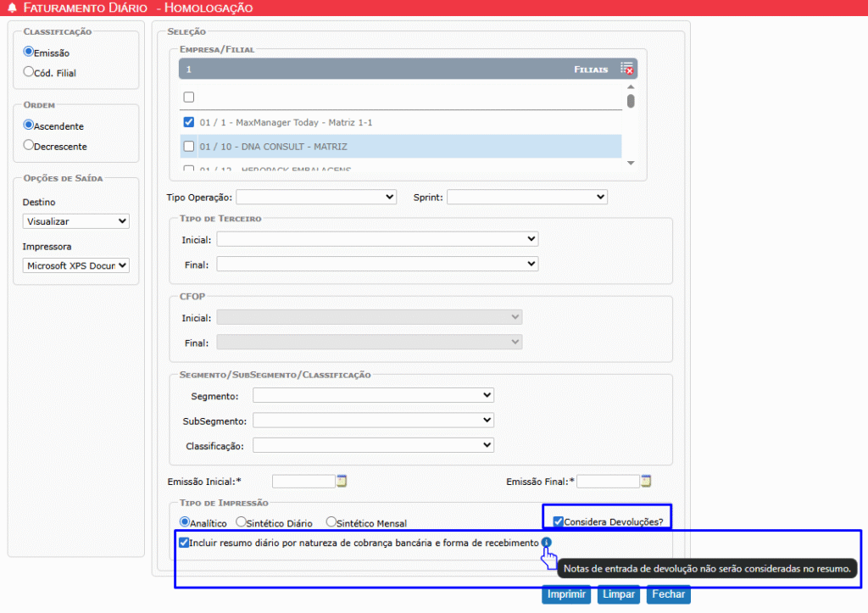Image resolution: width=868 pixels, height=613 pixels.
Task: Choose Decrescente order option
Action: [29, 145]
